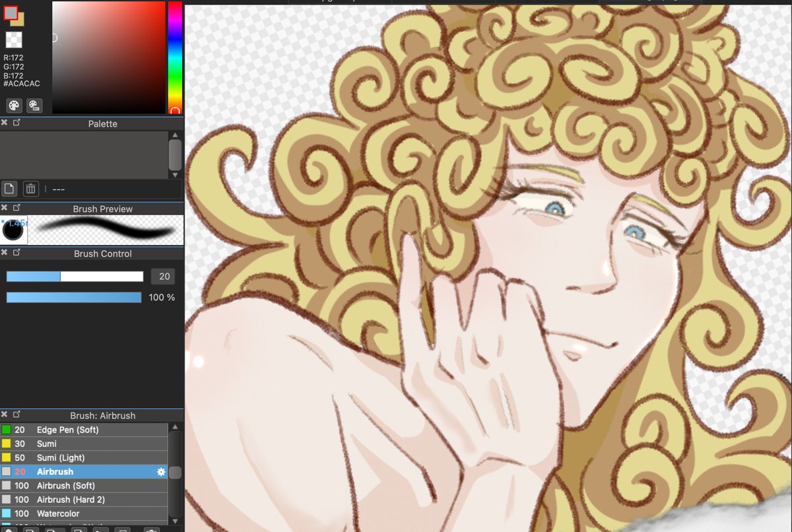Close the Palette panel
The height and width of the screenshot is (532, 792).
[5, 123]
